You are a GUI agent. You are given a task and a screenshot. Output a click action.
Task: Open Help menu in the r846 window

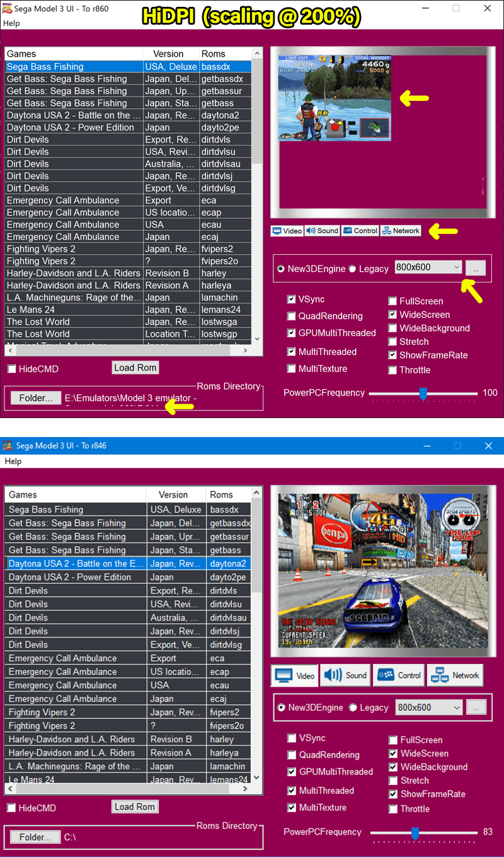pyautogui.click(x=13, y=461)
